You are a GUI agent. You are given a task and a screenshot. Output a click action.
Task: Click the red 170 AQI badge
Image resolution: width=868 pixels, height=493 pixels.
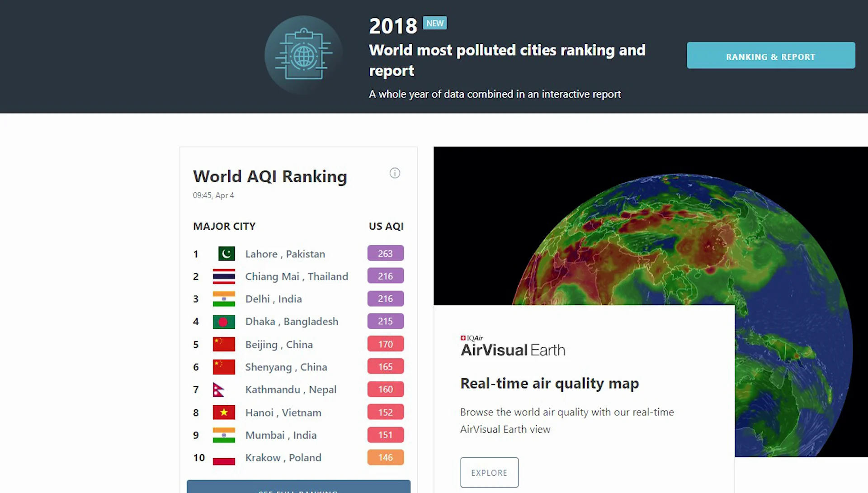(x=386, y=344)
